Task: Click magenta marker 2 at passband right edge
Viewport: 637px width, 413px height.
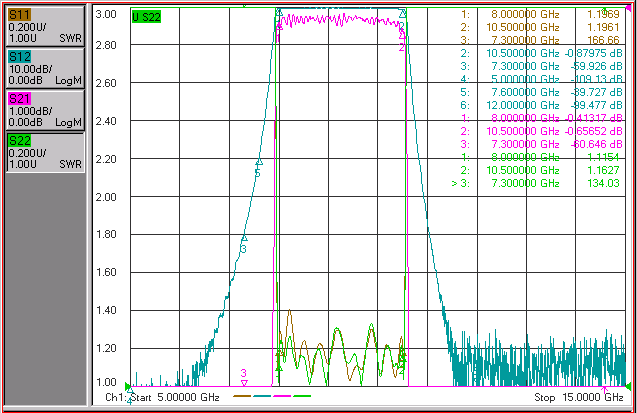Action: pyautogui.click(x=402, y=36)
